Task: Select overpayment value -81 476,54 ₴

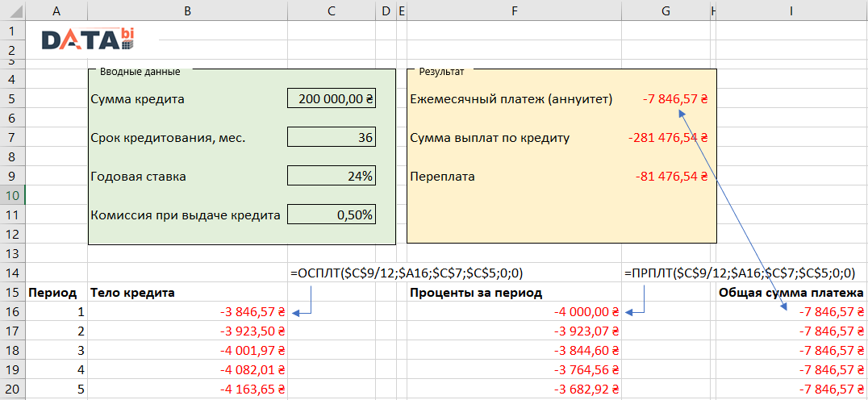Action: pyautogui.click(x=672, y=177)
